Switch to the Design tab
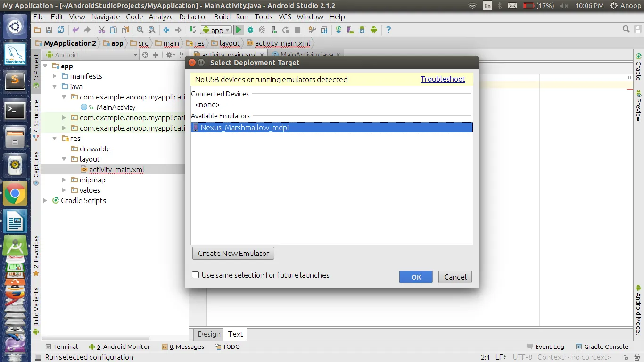The image size is (644, 362). coord(209,334)
